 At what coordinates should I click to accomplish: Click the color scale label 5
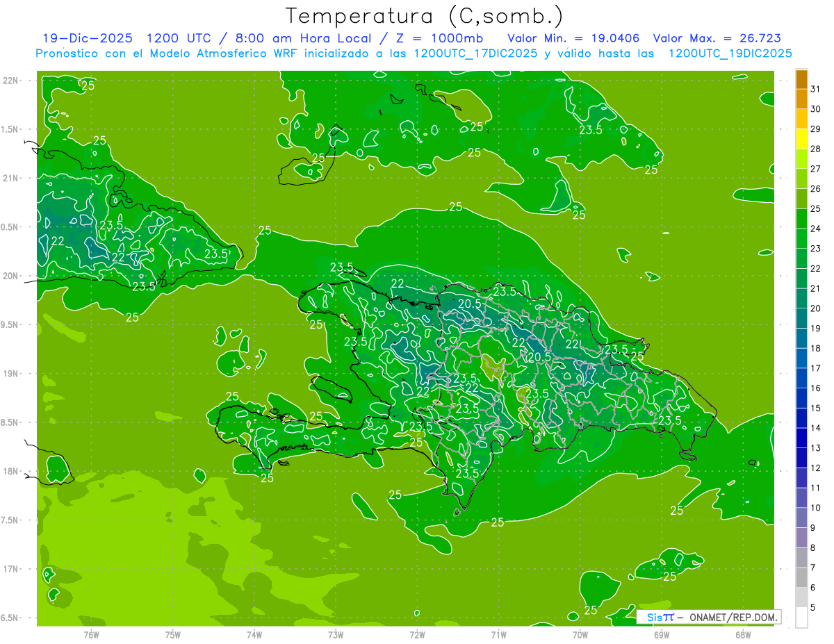(x=813, y=608)
